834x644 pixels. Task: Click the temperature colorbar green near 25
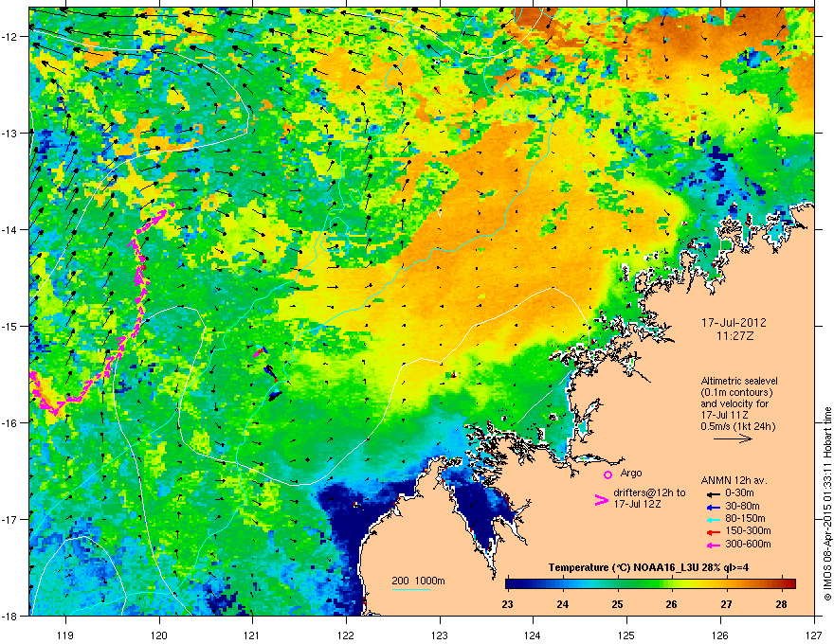617,583
